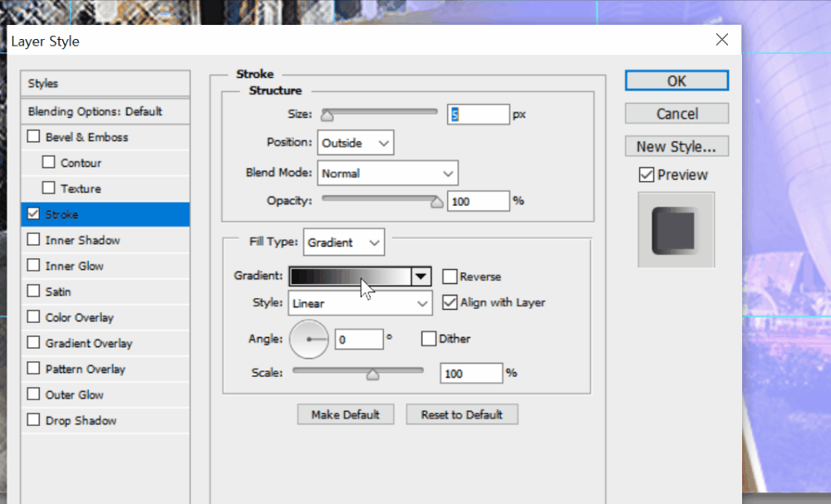The width and height of the screenshot is (831, 504).
Task: Open the Pattern Overlay settings label
Action: 86,369
